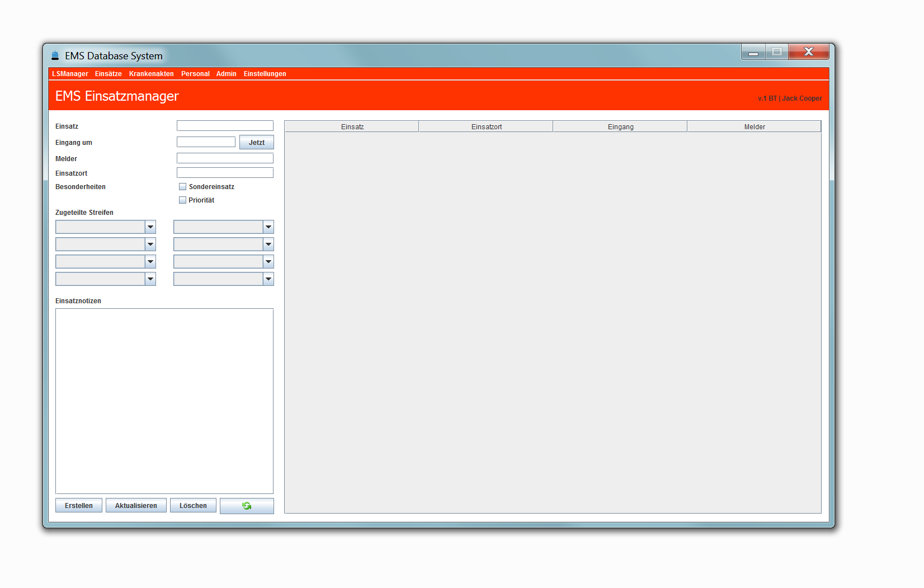
Task: Expand the bottom right Streifen dropdown
Action: tap(224, 279)
